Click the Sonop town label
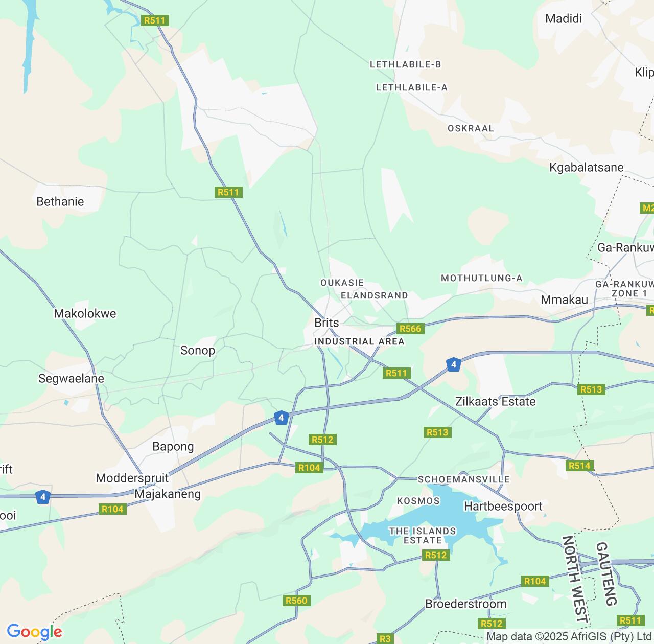The width and height of the screenshot is (654, 644). 198,350
